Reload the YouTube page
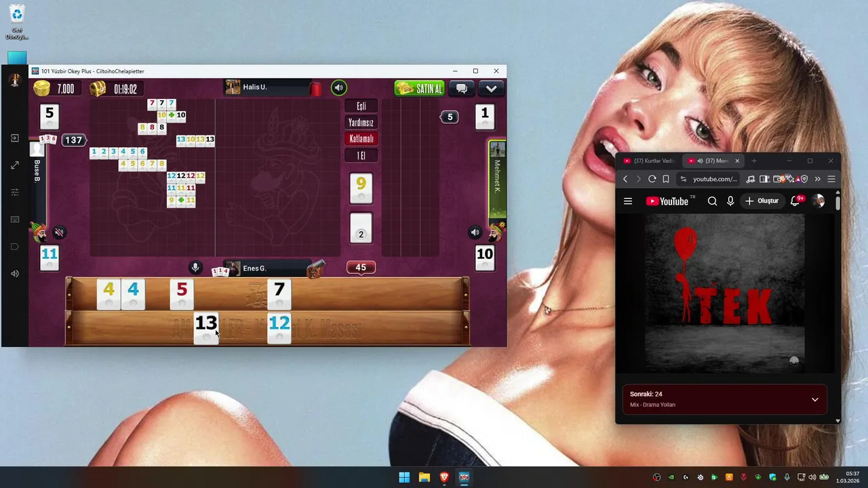 pos(652,179)
